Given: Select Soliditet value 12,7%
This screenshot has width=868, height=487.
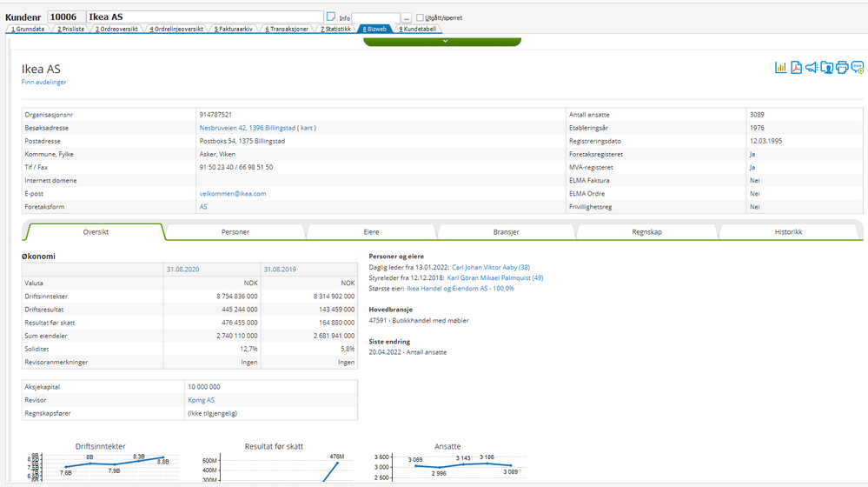Looking at the screenshot, I should (x=248, y=349).
